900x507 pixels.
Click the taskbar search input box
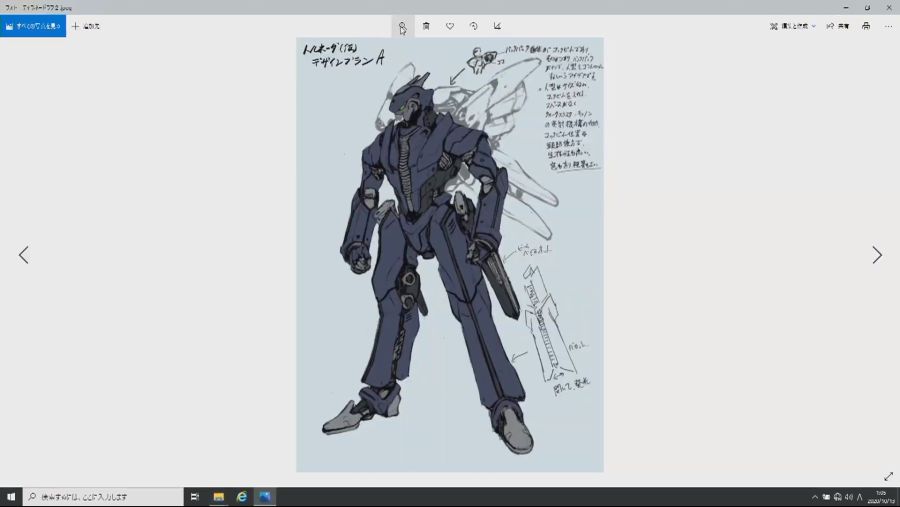(x=104, y=497)
